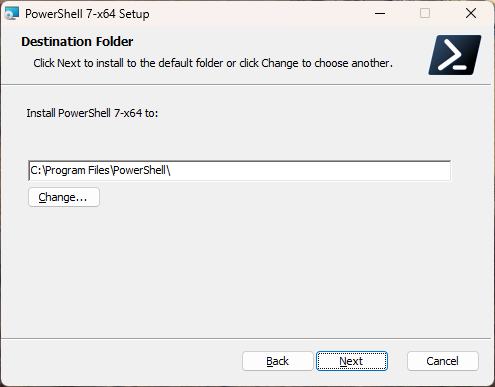
Task: Click inside the destination path field
Action: pyautogui.click(x=240, y=171)
